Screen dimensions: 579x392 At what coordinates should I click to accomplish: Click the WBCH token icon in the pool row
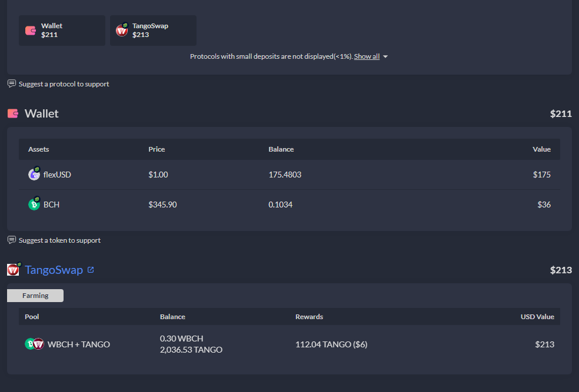(x=29, y=344)
